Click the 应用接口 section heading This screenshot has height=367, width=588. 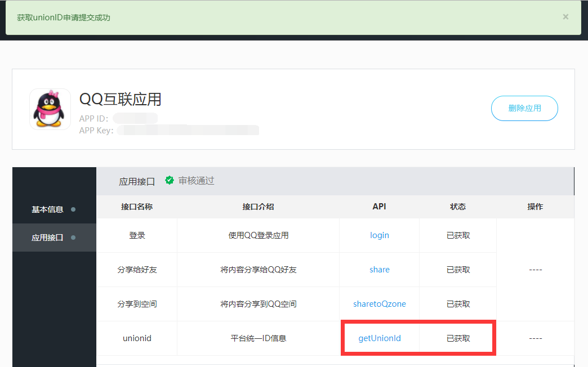pos(137,181)
